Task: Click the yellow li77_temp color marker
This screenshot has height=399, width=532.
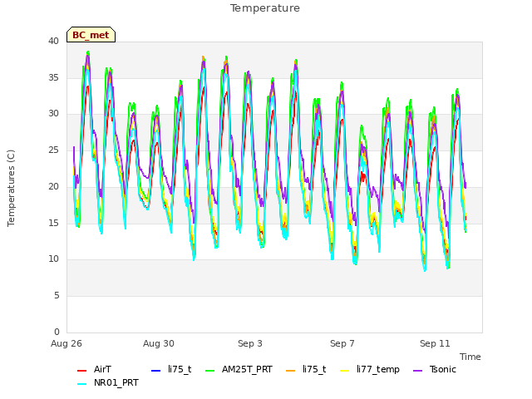Action: 344,371
